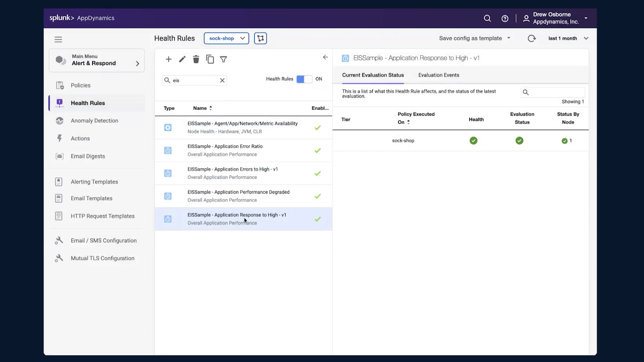Toggle enabled check for Application Performance Degraded

click(x=318, y=196)
